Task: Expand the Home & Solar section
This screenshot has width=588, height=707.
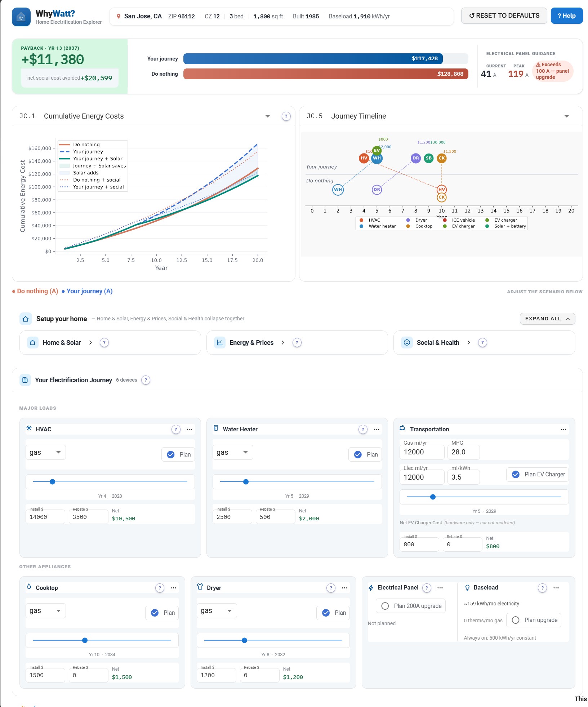Action: click(61, 343)
